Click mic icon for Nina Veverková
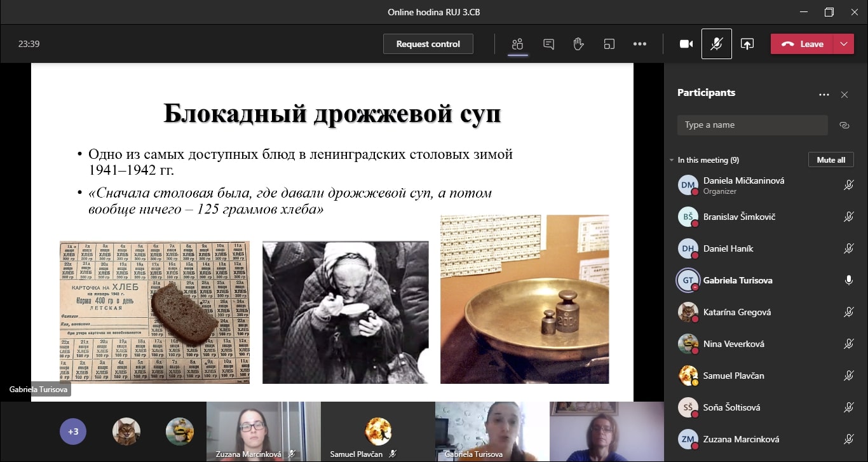 pyautogui.click(x=848, y=344)
